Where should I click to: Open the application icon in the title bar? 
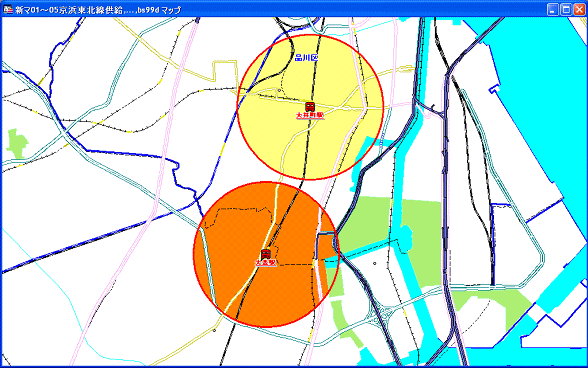click(x=8, y=9)
